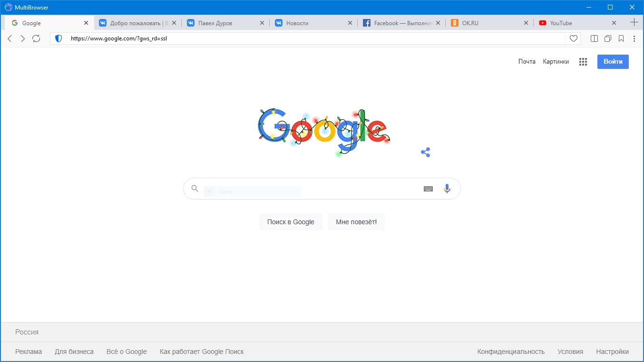Open Как работает Google Поиск link
644x362 pixels.
(x=202, y=352)
